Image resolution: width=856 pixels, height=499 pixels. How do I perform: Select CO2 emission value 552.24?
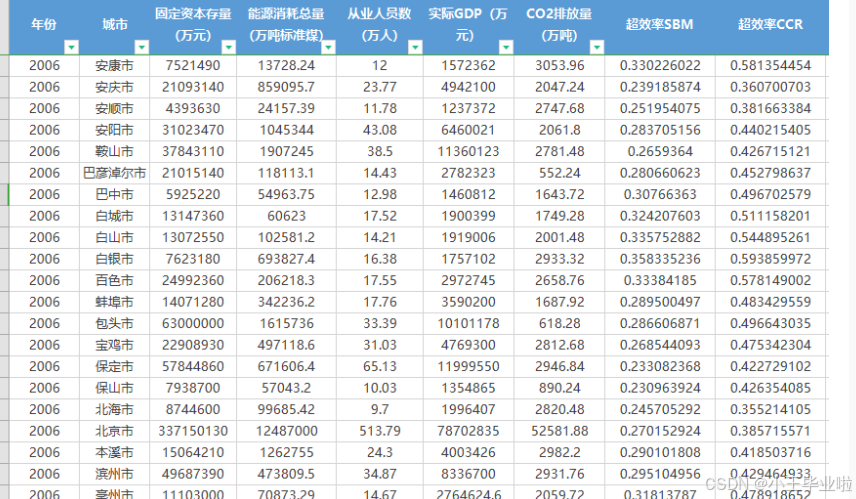(560, 173)
